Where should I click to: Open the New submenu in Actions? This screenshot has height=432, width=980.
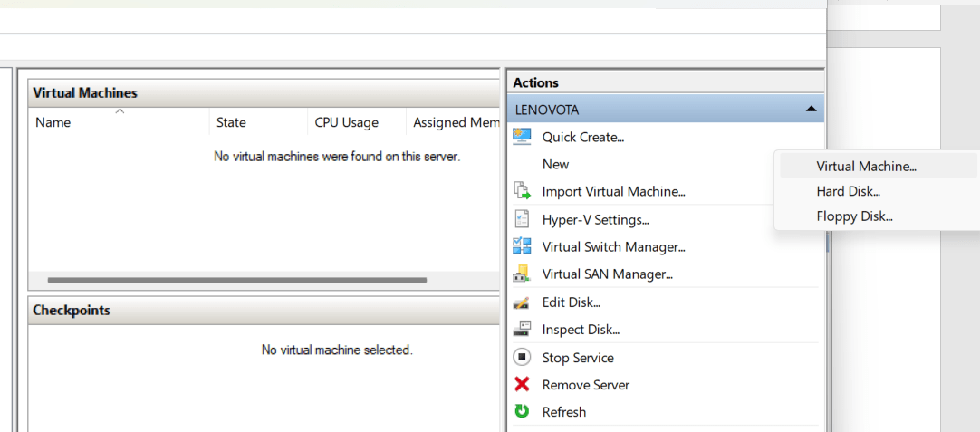555,164
